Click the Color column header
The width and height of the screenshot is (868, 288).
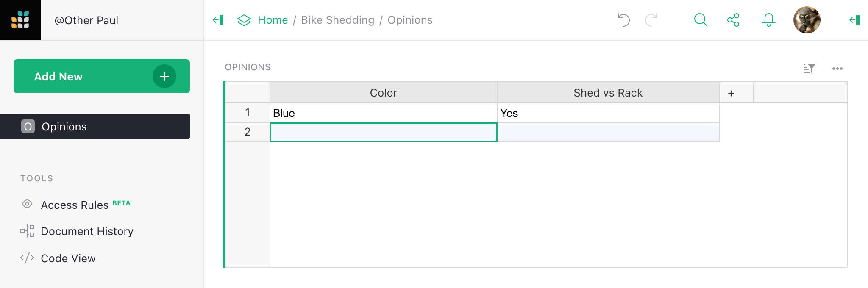383,93
